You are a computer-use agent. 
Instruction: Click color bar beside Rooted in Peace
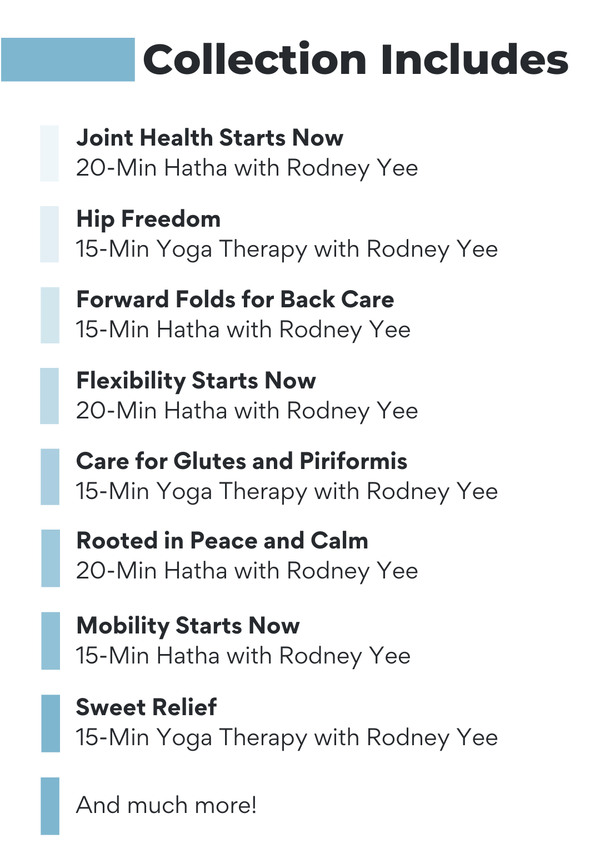(51, 558)
